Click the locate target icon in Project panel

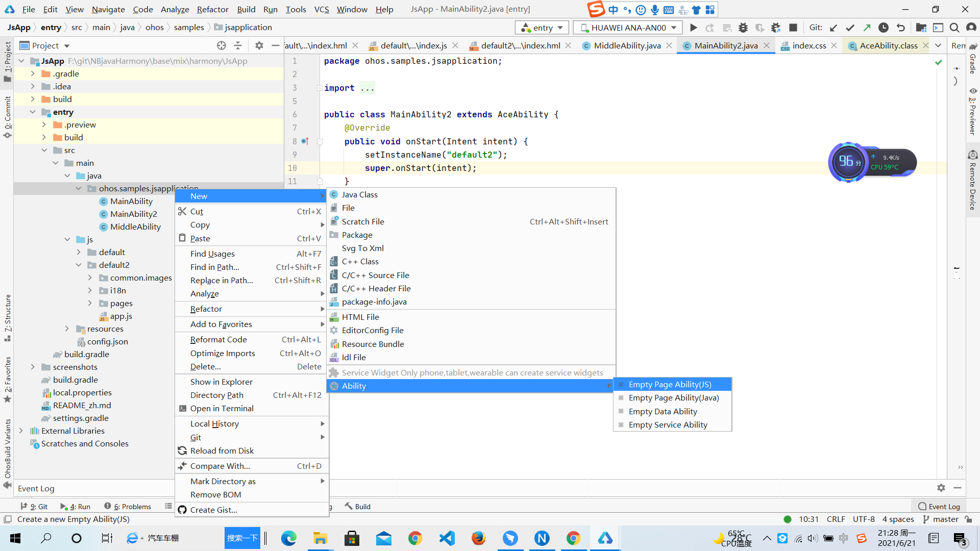[221, 45]
